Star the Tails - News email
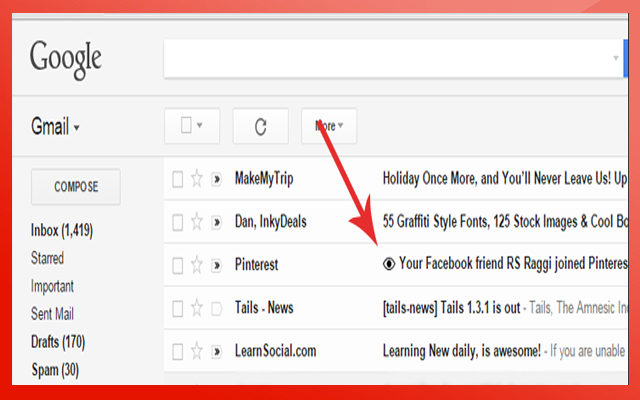Image resolution: width=640 pixels, height=400 pixels. [197, 308]
